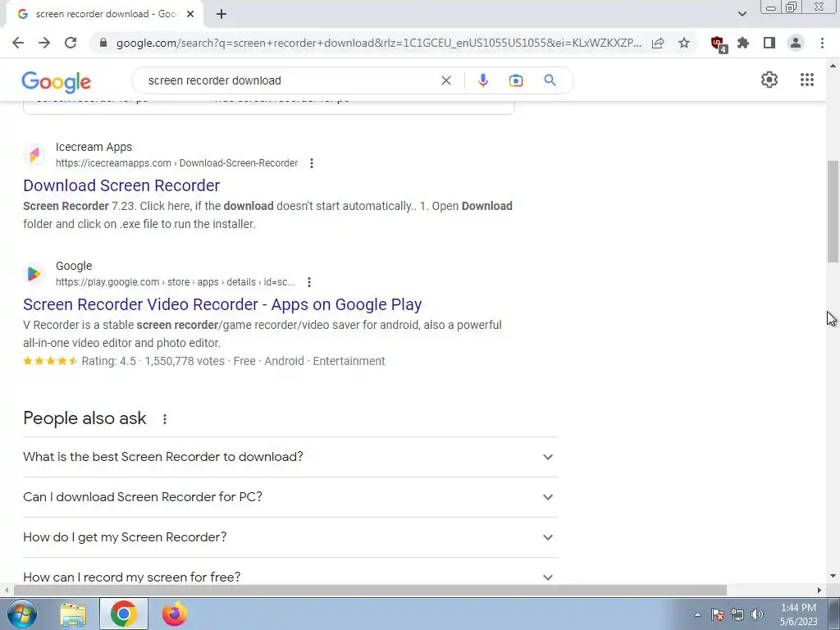This screenshot has height=630, width=840.
Task: Open Chrome three-dot menu
Action: pyautogui.click(x=822, y=43)
